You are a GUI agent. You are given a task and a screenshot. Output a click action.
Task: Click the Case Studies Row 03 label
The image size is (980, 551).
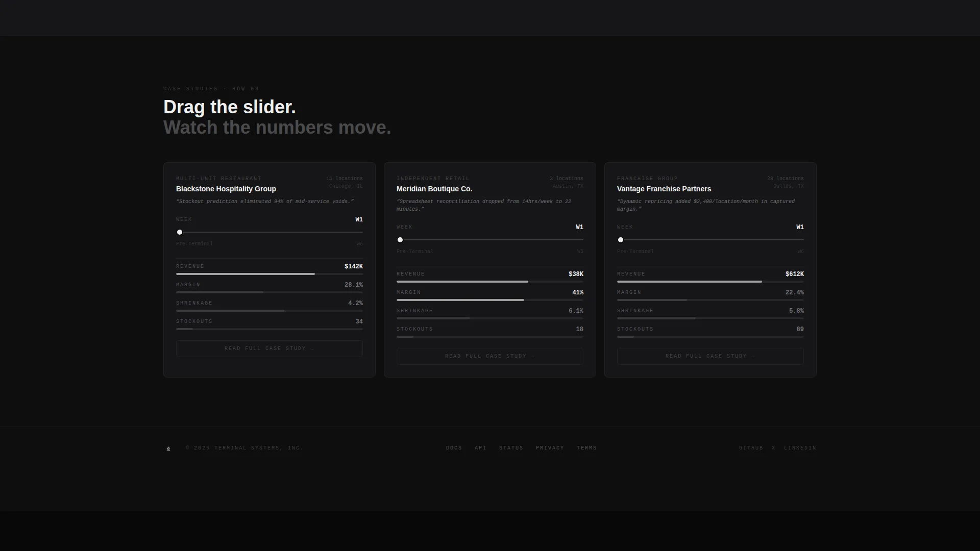click(x=211, y=89)
